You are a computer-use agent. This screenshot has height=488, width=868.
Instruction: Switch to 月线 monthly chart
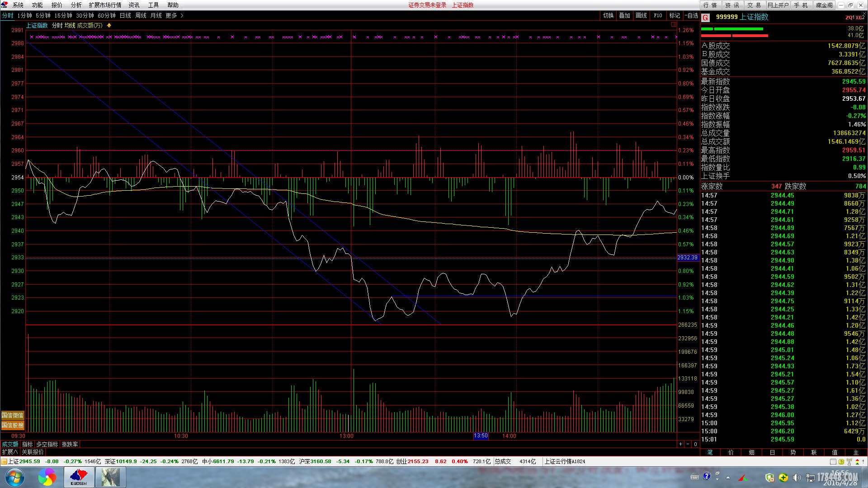pyautogui.click(x=156, y=15)
